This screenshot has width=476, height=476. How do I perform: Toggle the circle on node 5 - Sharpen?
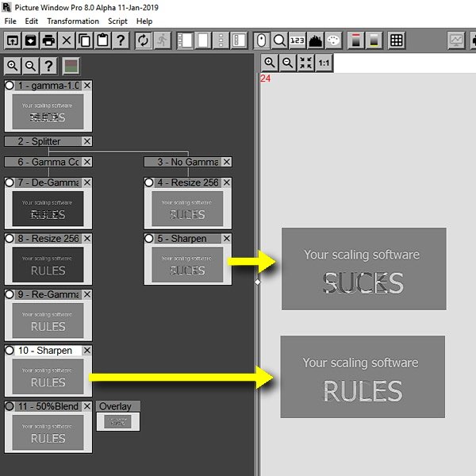[x=149, y=238]
